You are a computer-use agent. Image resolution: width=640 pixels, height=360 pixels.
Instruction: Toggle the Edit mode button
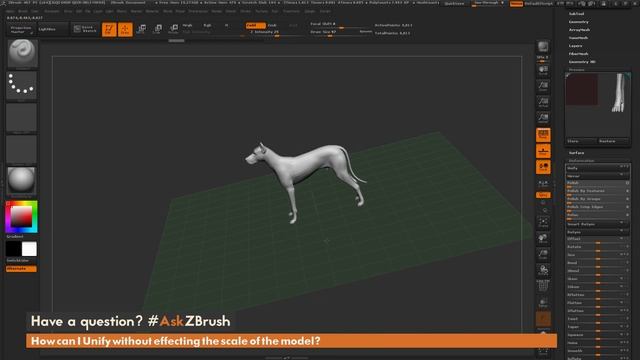109,29
